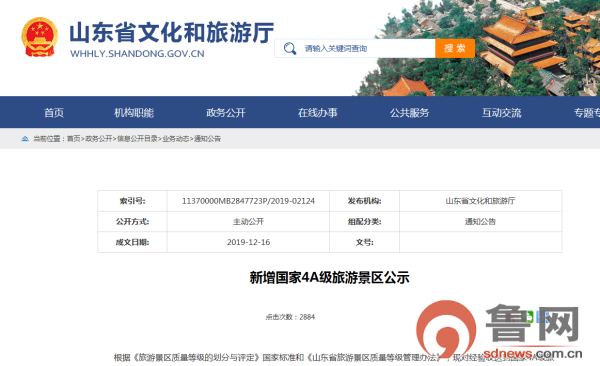Image resolution: width=600 pixels, height=366 pixels.
Task: Click the 政务公开 breadcrumb link
Action: 98,139
